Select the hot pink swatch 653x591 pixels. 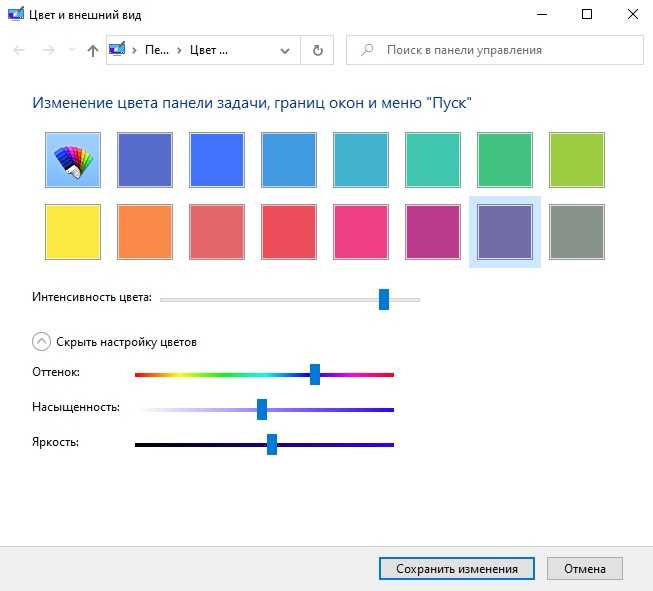click(361, 232)
